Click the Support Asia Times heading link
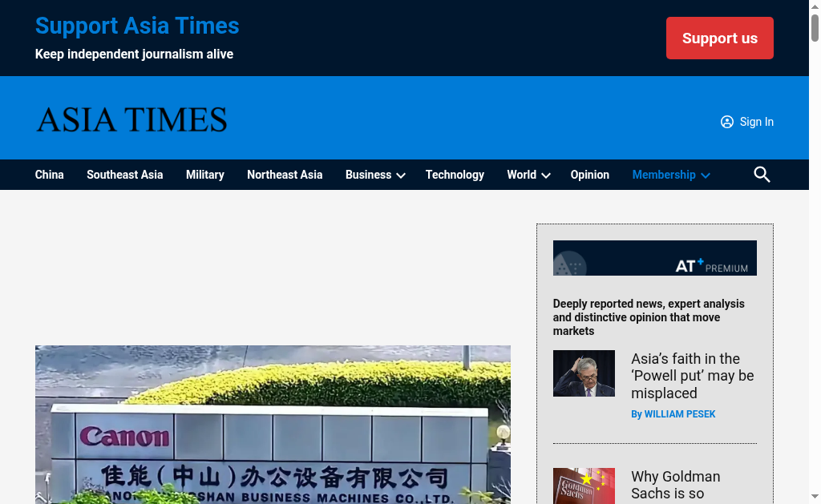The image size is (821, 504). click(x=137, y=26)
